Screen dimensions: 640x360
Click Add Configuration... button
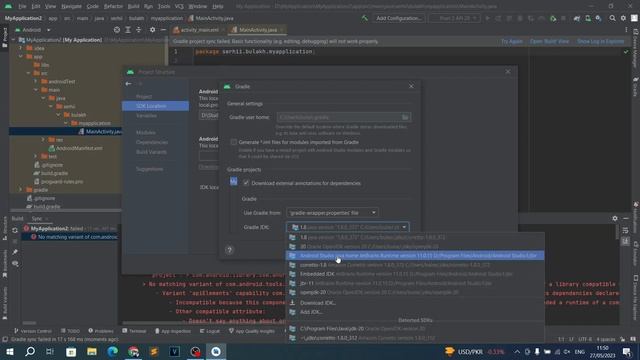tap(399, 18)
